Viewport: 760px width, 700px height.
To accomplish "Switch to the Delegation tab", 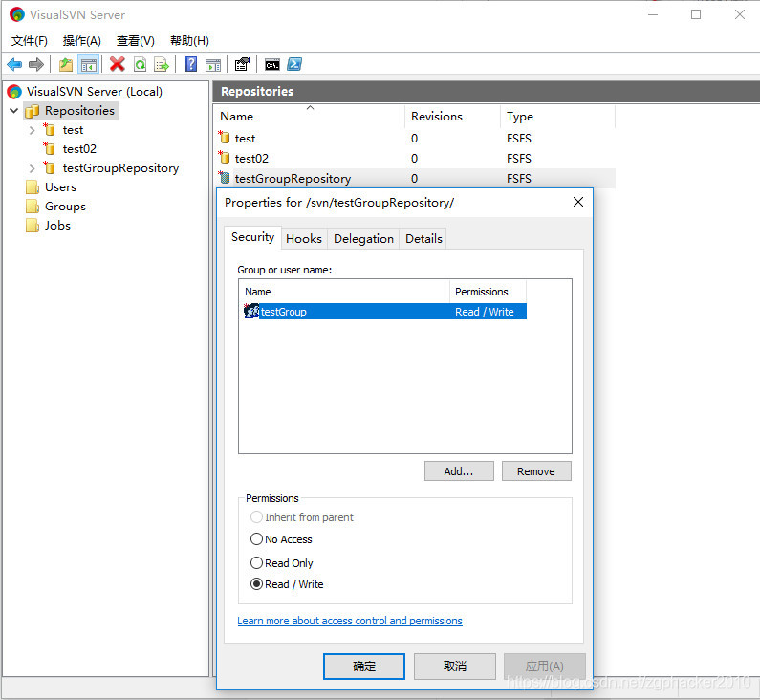I will click(363, 238).
